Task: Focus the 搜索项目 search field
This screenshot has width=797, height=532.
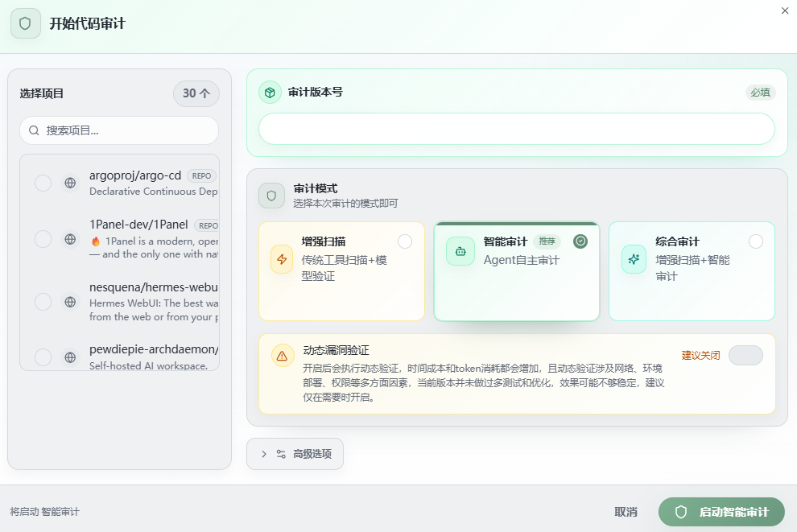Action: [x=119, y=130]
